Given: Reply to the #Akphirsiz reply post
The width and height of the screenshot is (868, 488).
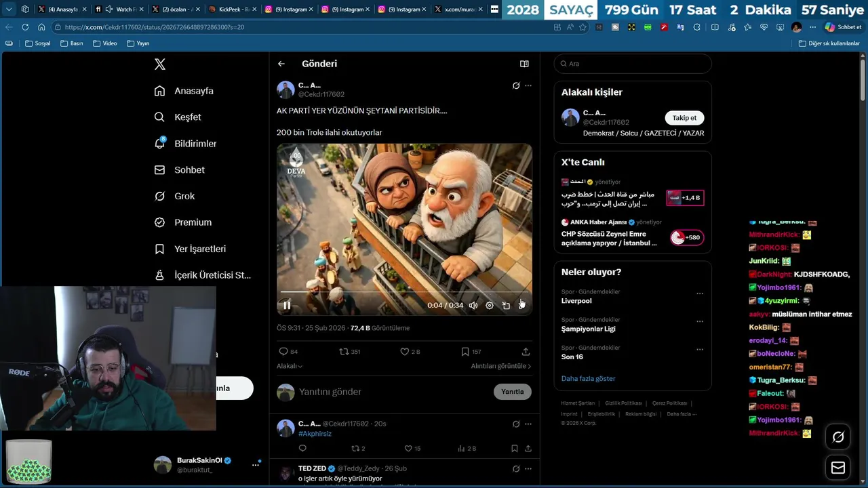Looking at the screenshot, I should tap(302, 448).
